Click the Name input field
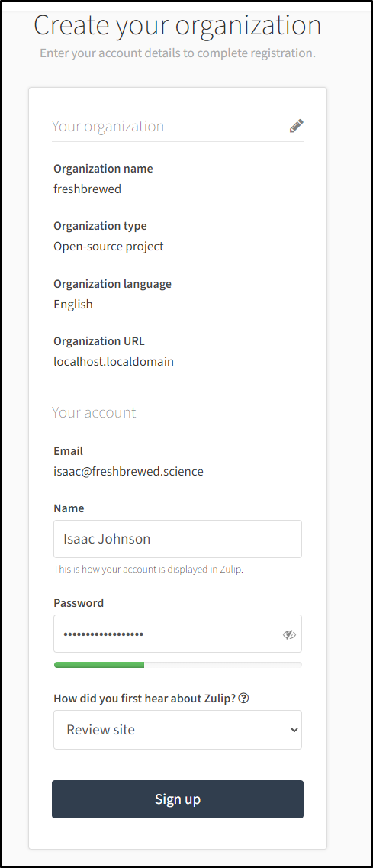This screenshot has width=373, height=868. 178,539
